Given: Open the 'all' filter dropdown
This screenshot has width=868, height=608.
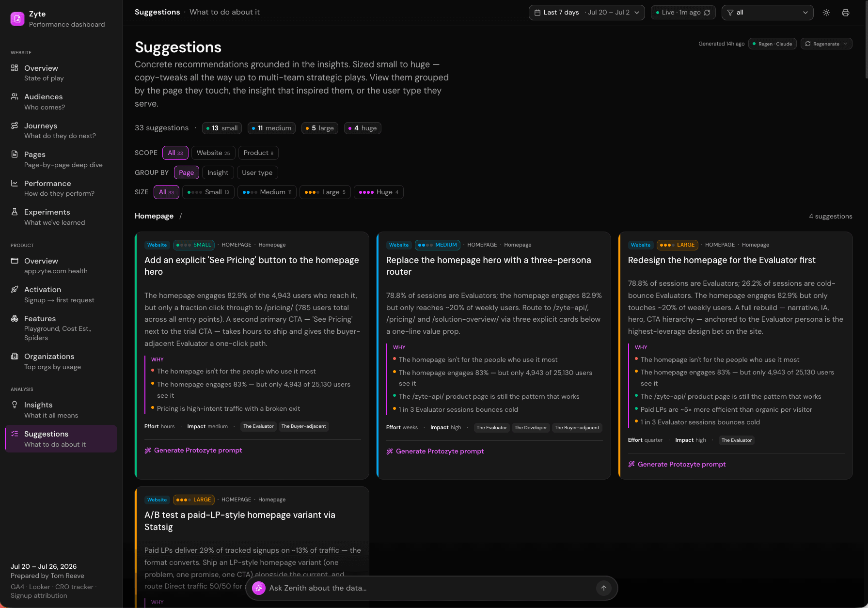Looking at the screenshot, I should [768, 13].
